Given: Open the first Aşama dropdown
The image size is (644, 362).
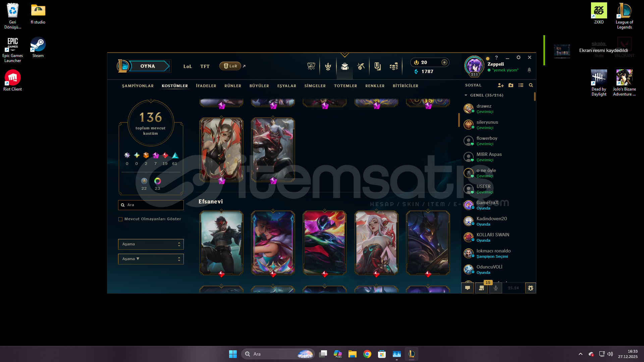Looking at the screenshot, I should click(151, 244).
